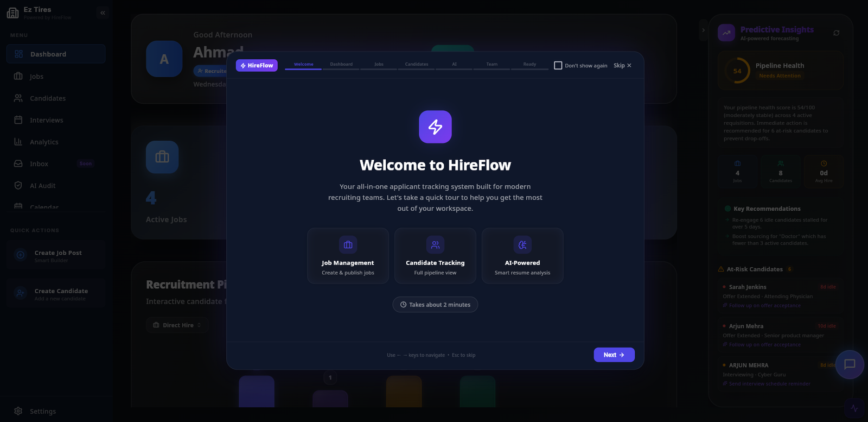This screenshot has height=422, width=868.
Task: Click the clock icon on duration badge
Action: (x=403, y=305)
